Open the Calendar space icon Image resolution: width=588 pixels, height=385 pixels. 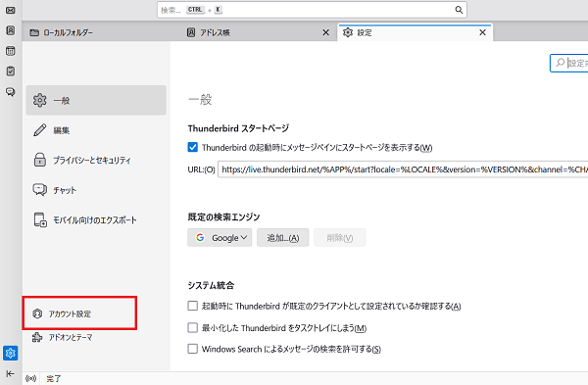[x=11, y=51]
